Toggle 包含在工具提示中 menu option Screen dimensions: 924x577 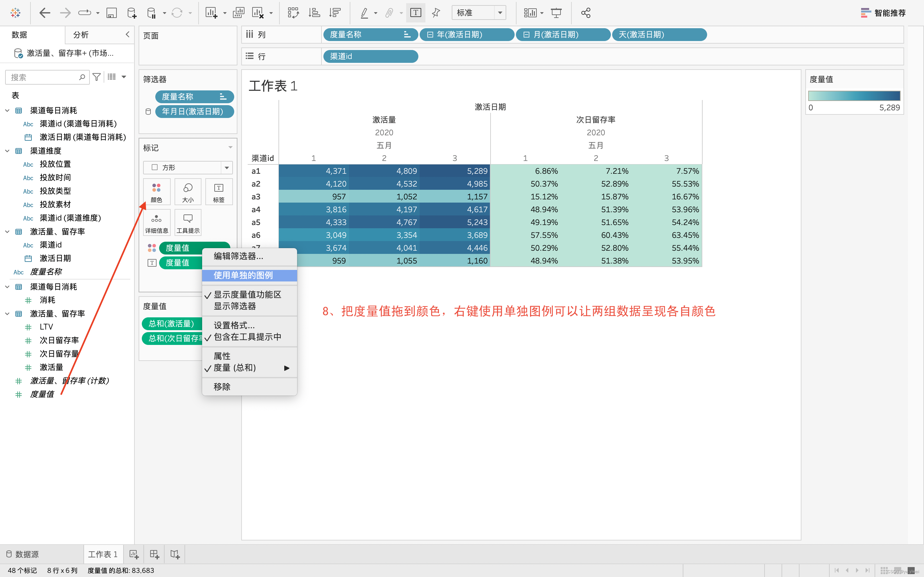247,337
